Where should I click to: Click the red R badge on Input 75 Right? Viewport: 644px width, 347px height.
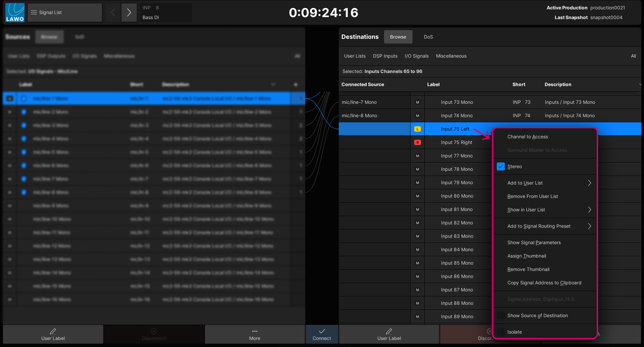pyautogui.click(x=417, y=142)
